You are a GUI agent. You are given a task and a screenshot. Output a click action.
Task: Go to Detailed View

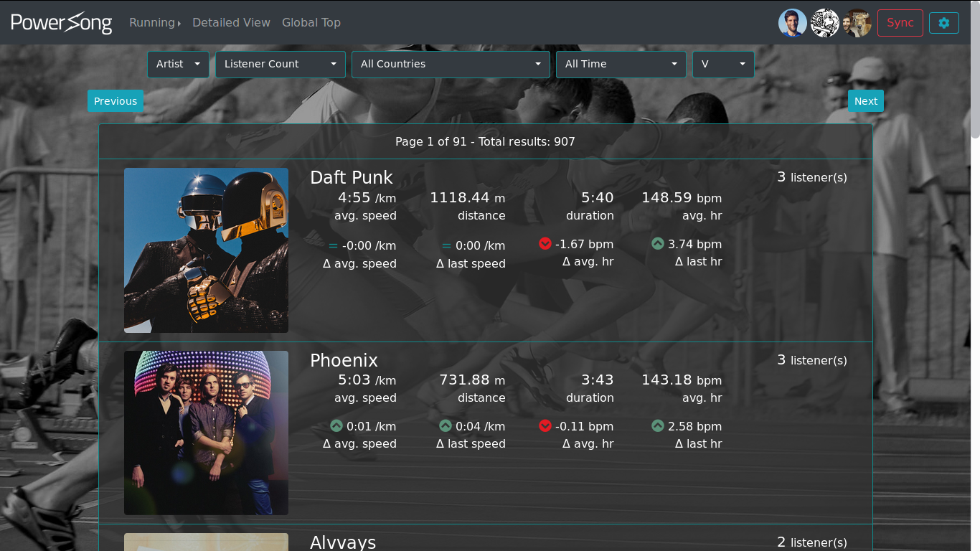(x=231, y=23)
